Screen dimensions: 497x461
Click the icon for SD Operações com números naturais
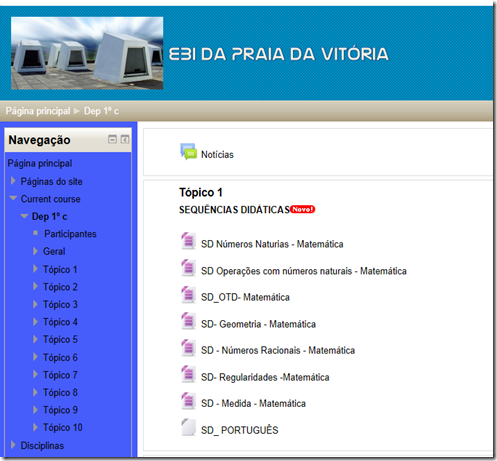pyautogui.click(x=188, y=268)
